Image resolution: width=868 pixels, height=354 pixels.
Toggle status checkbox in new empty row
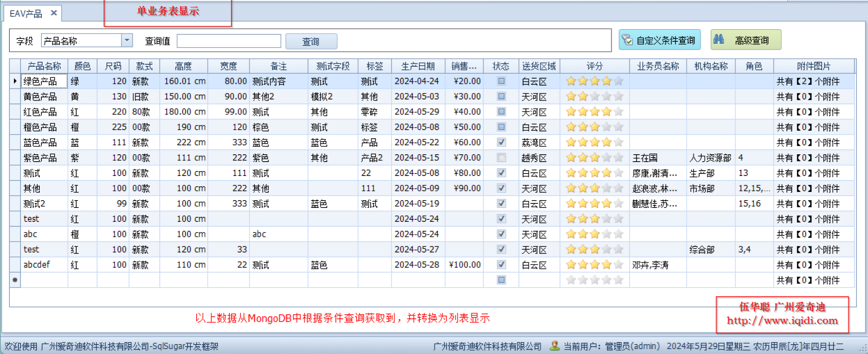[501, 280]
